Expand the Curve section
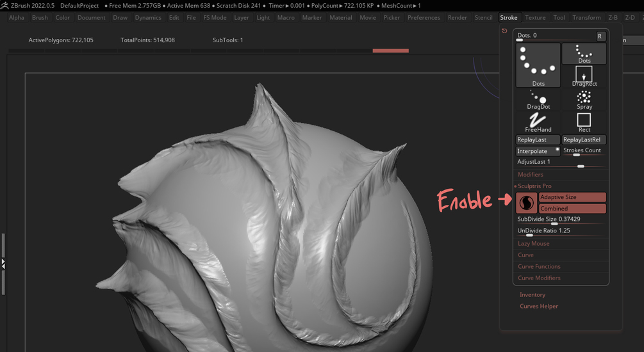 (525, 255)
